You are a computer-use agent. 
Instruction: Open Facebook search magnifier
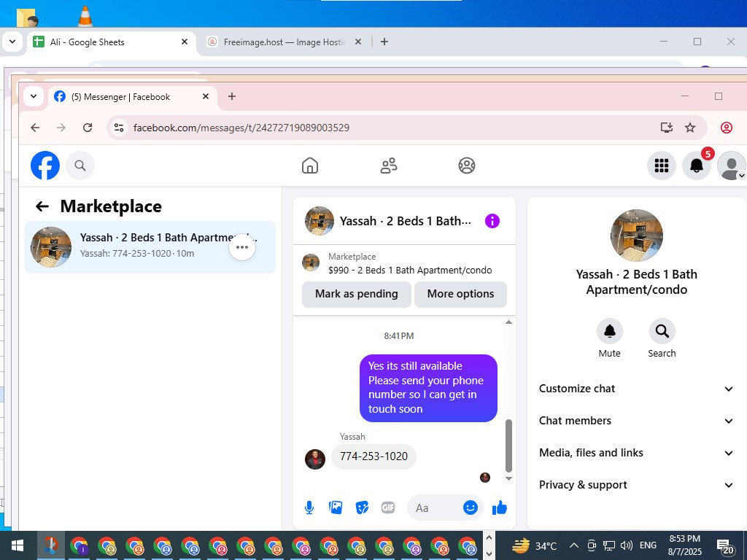(x=80, y=166)
